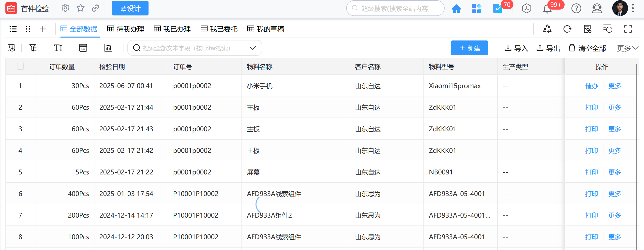This screenshot has width=644, height=250.
Task: Expand the 更多 dropdown in toolbar
Action: pos(628,48)
